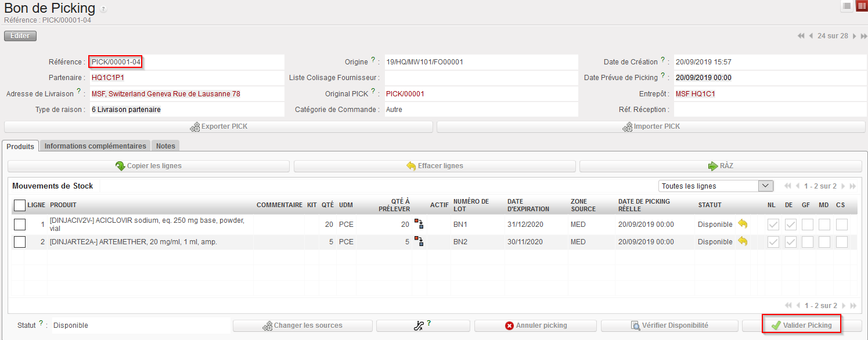Open help icon next to Bon de Picking title
Screen dimensions: 868x340
tap(103, 9)
